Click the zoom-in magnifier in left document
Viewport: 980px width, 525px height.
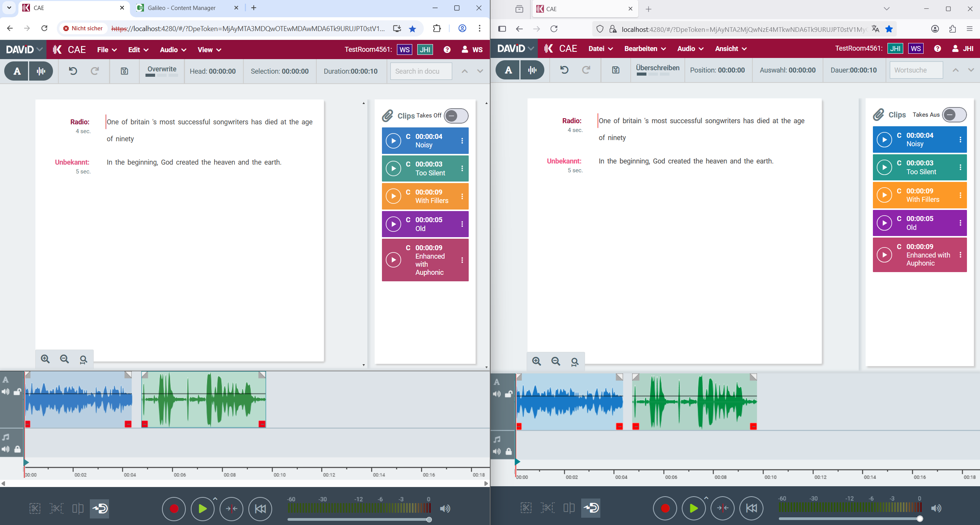pos(45,359)
